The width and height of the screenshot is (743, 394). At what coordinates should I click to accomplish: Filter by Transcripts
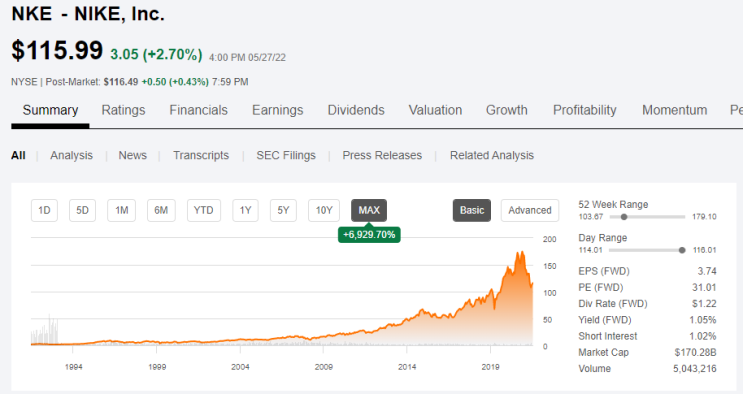click(201, 156)
